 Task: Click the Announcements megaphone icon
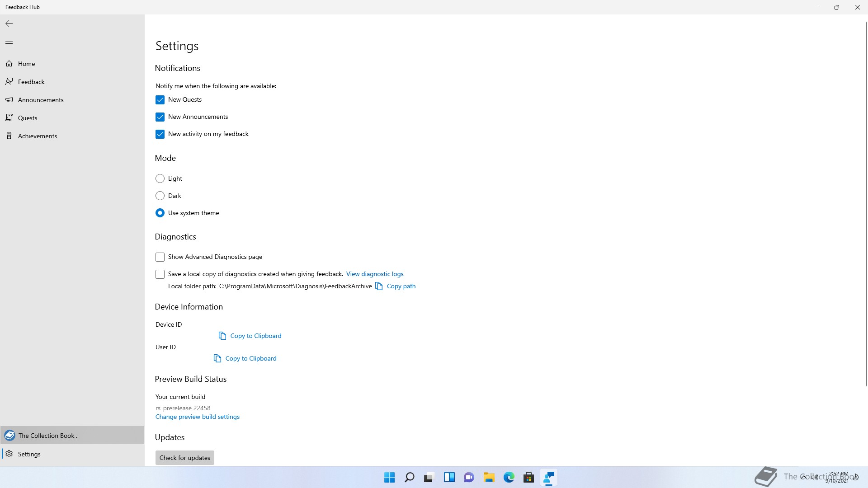coord(9,99)
